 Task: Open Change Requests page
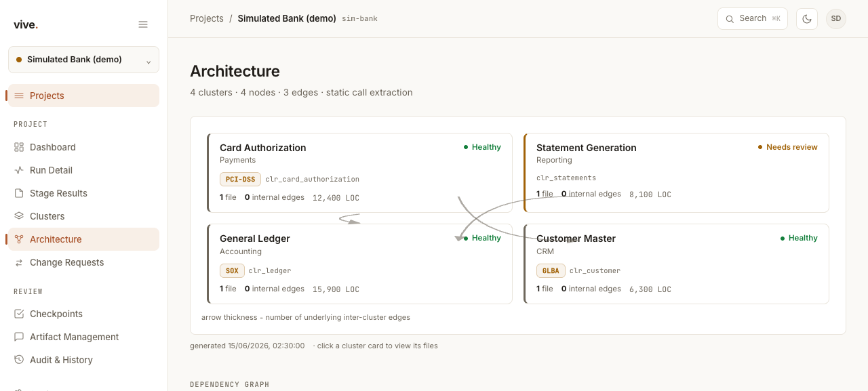[83, 262]
